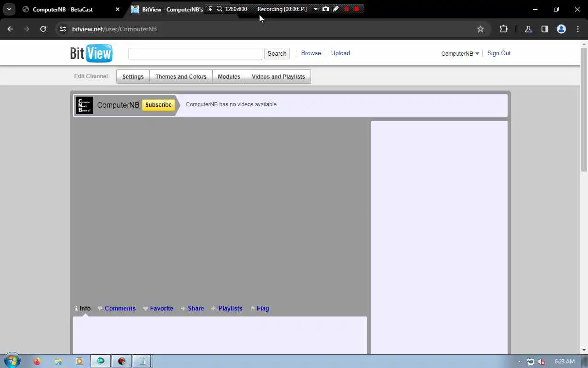Click the network tray icon
588x368 pixels.
531,362
